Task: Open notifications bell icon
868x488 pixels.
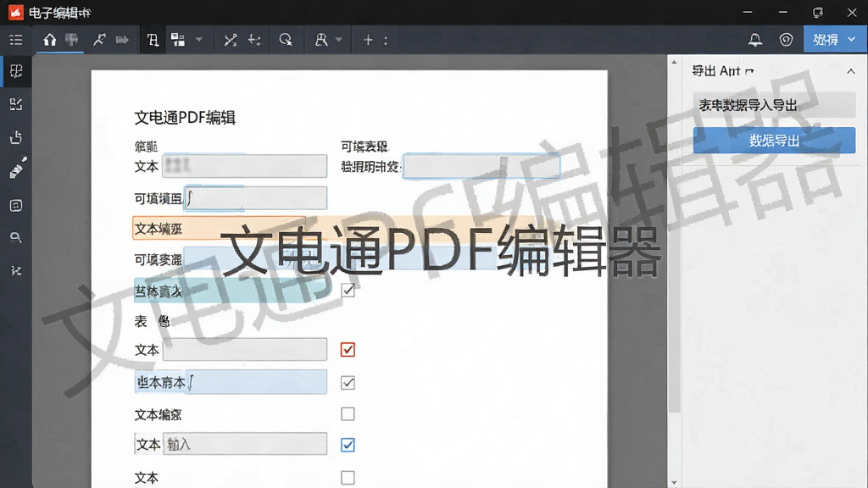Action: coord(755,40)
